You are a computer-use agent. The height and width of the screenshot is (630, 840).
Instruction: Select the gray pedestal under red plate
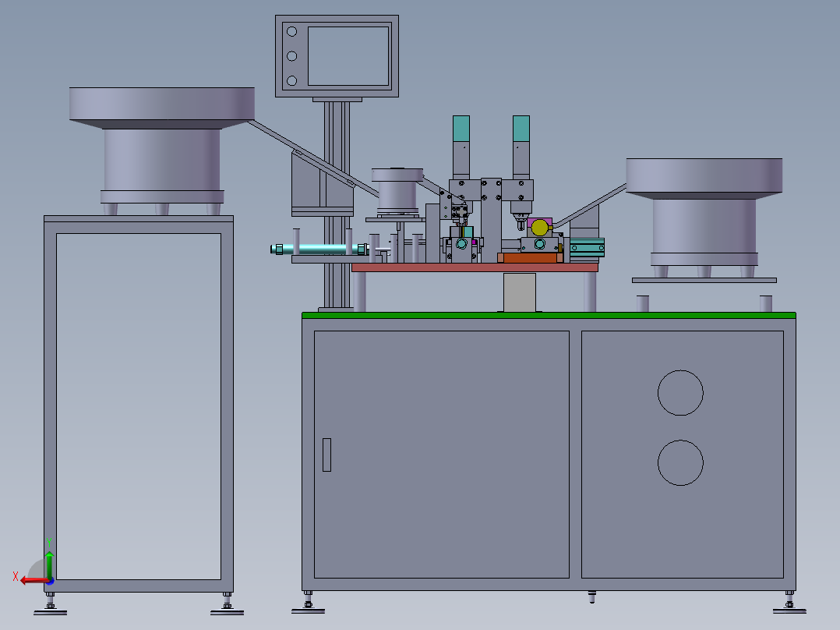point(519,292)
